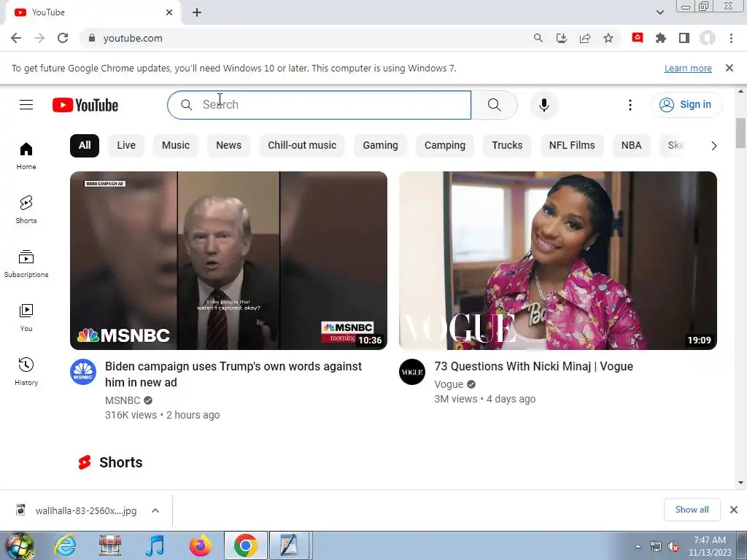The image size is (747, 560).
Task: Open Shorts from the sidebar
Action: [x=26, y=209]
